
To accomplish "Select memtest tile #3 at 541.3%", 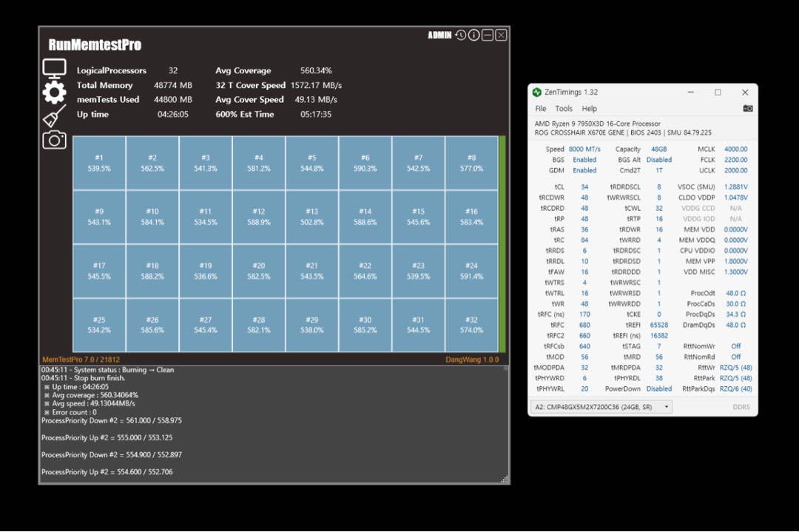I will coord(206,163).
